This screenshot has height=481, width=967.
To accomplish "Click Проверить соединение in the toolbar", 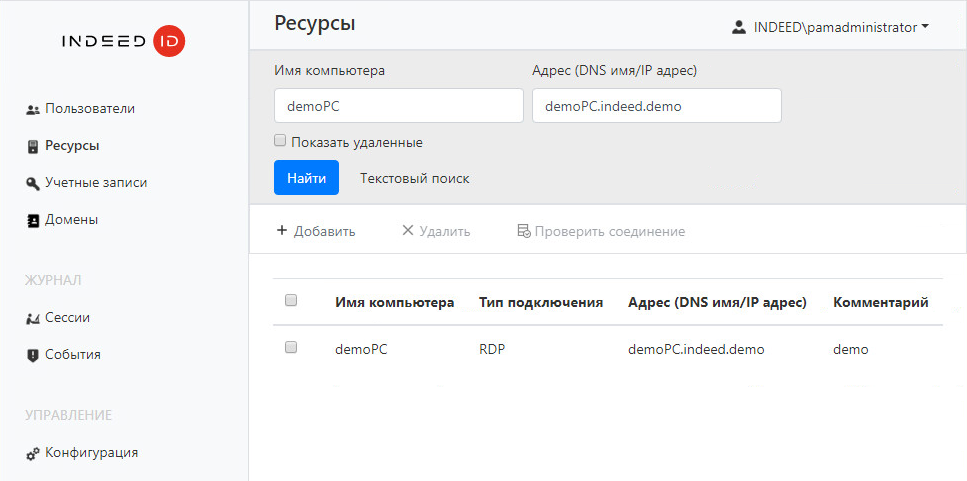I will pyautogui.click(x=601, y=231).
